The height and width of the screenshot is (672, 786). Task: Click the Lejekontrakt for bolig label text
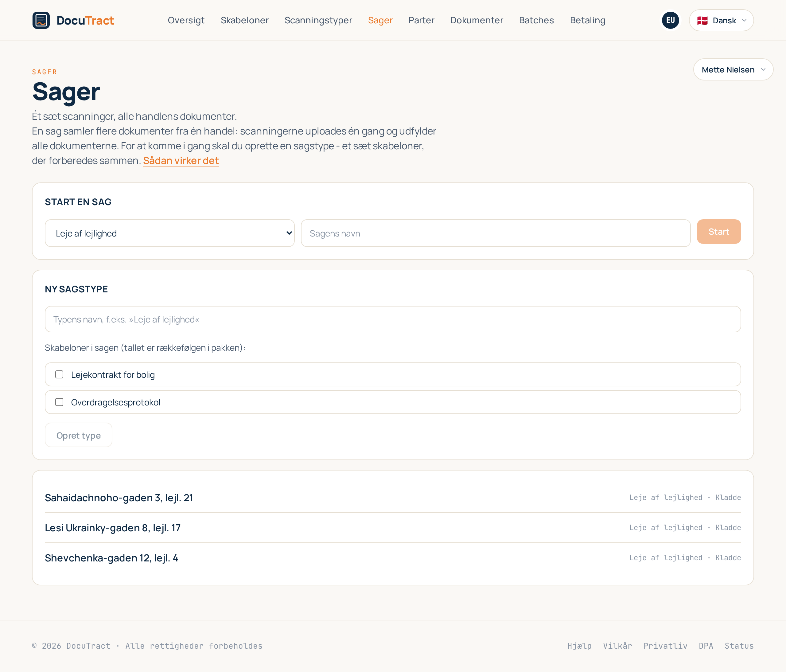tap(113, 375)
